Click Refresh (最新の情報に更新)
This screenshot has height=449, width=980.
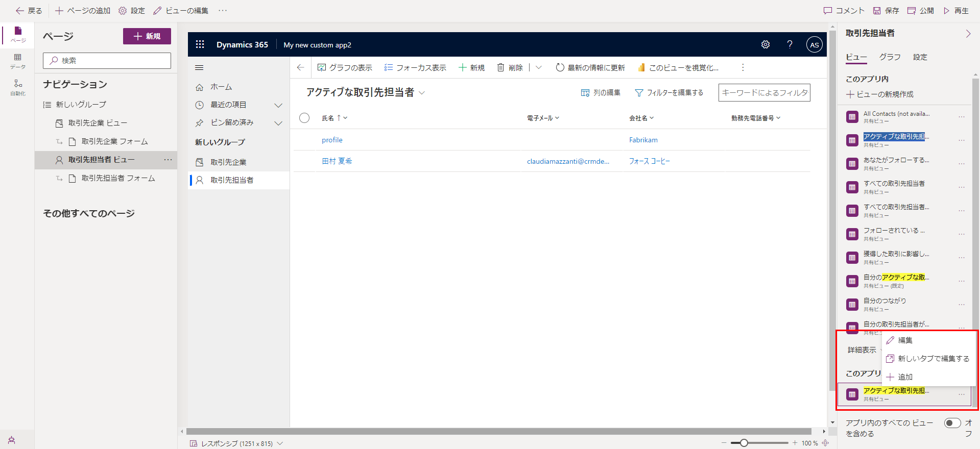pyautogui.click(x=590, y=67)
